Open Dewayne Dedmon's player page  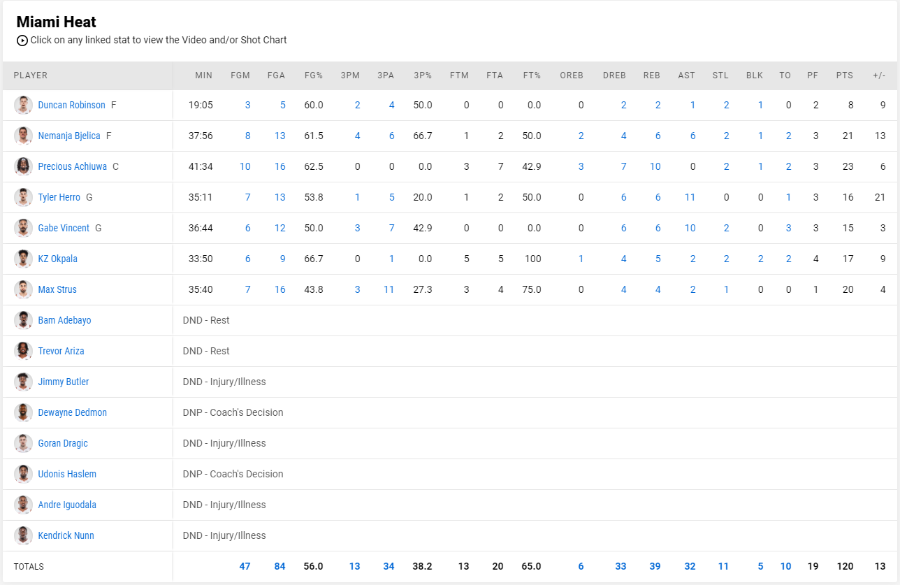point(72,412)
